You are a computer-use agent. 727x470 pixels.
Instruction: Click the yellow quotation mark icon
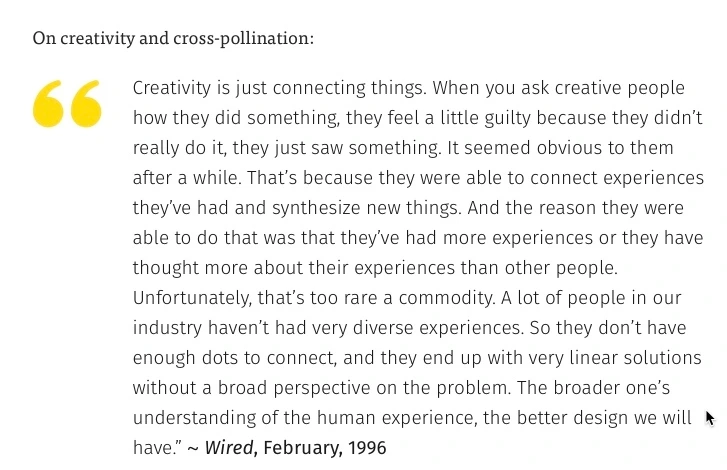(67, 103)
